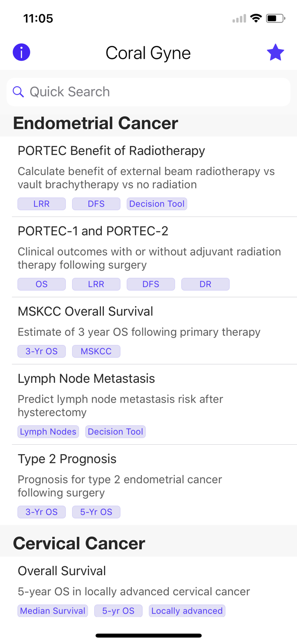Tap the Decision Tool tag under PORTEC Benefit
Viewport: 297px width, 644px height.
(x=157, y=204)
